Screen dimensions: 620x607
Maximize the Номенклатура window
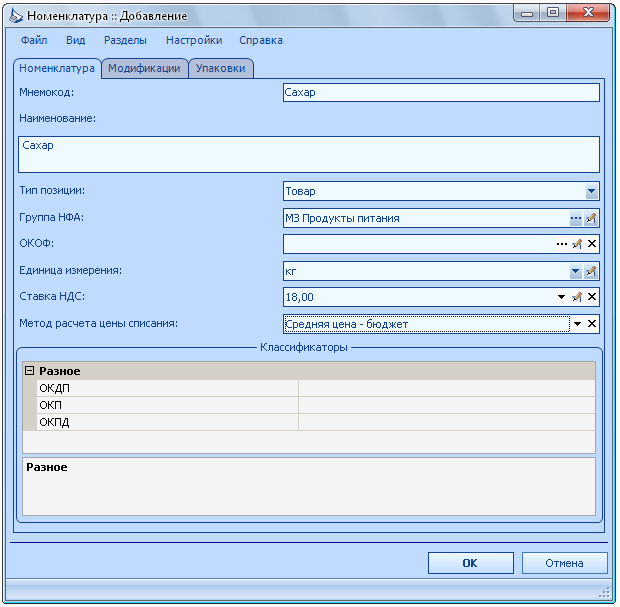click(553, 13)
